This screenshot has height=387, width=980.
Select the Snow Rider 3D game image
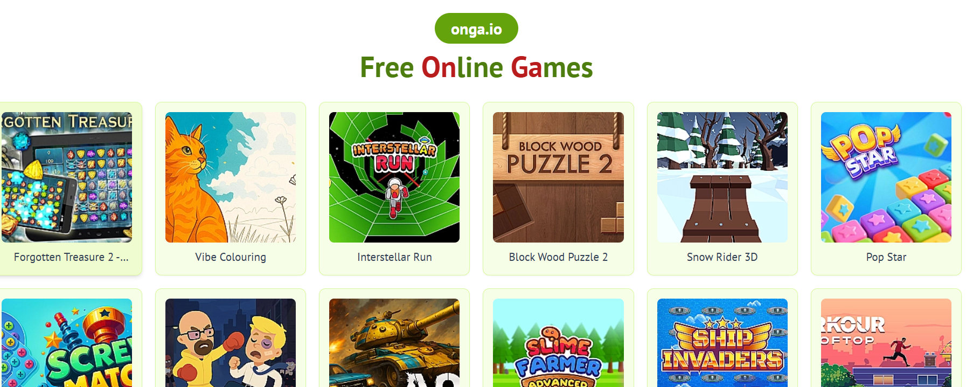tap(722, 177)
